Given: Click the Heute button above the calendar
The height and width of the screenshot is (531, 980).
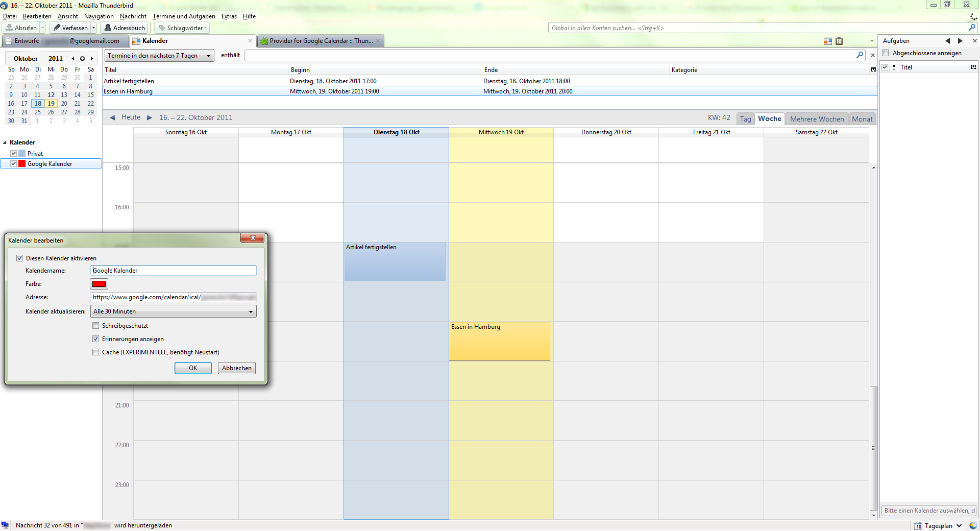Looking at the screenshot, I should pos(131,117).
